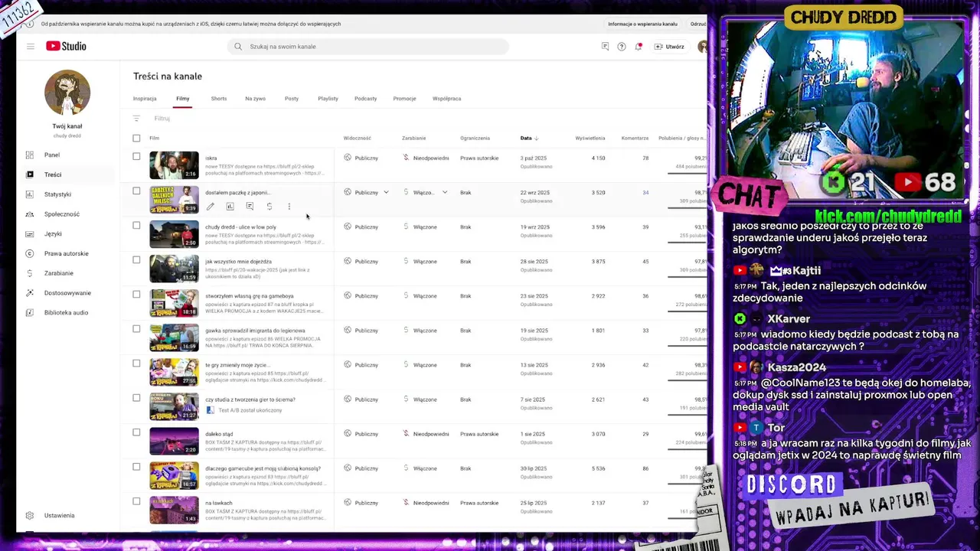Switch to the Playlisty tab

[x=328, y=99]
